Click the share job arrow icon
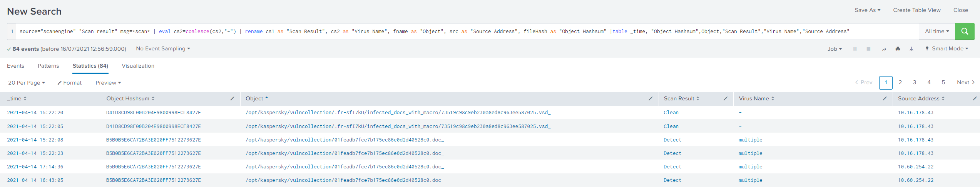The height and width of the screenshot is (188, 980). pos(884,49)
